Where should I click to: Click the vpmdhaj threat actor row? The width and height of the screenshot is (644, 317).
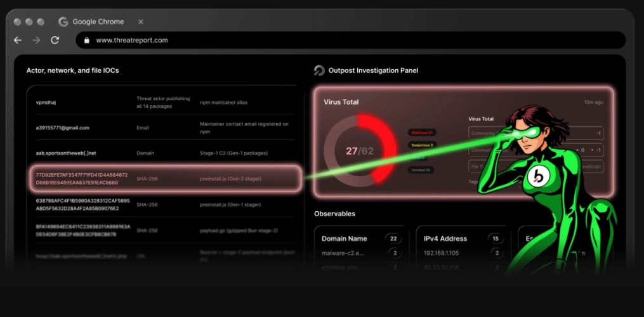coord(166,103)
